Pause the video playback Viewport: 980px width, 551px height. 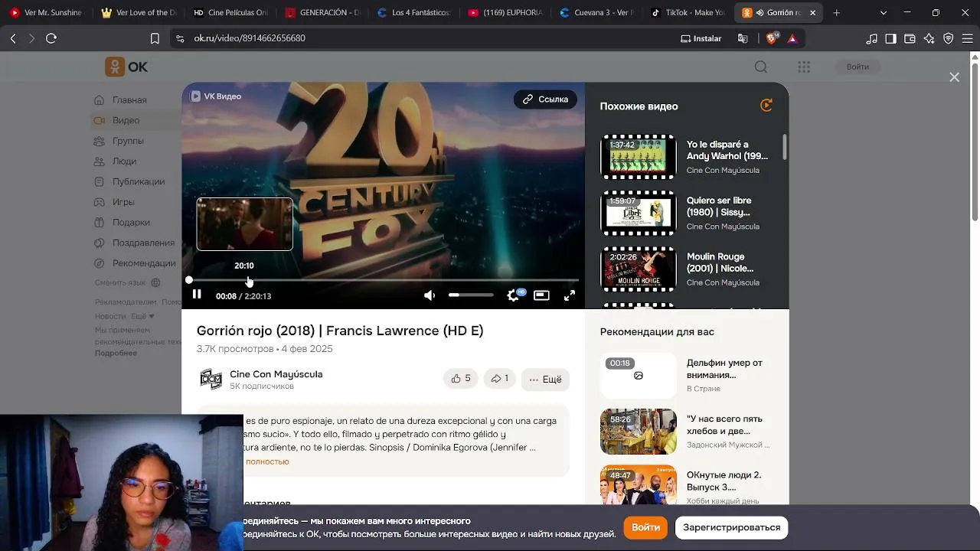click(x=197, y=295)
